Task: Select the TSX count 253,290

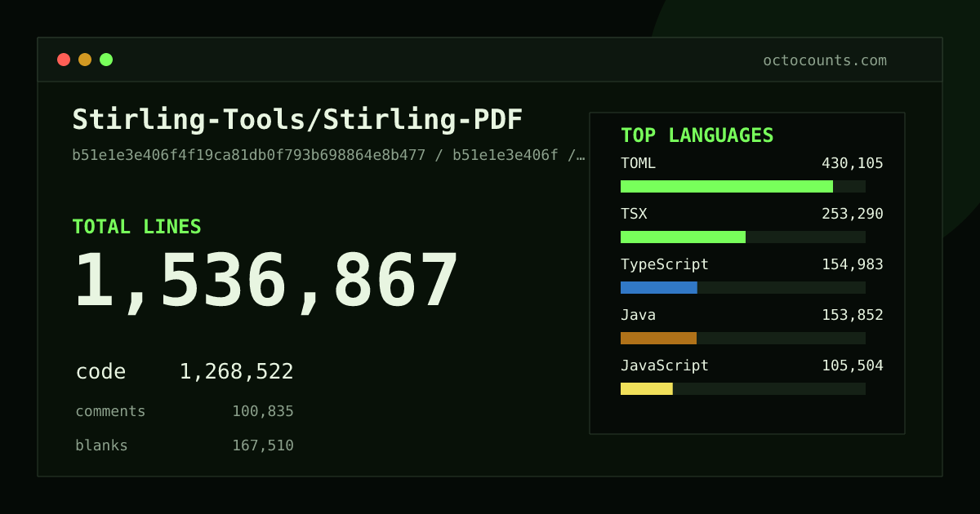Action: click(x=853, y=214)
